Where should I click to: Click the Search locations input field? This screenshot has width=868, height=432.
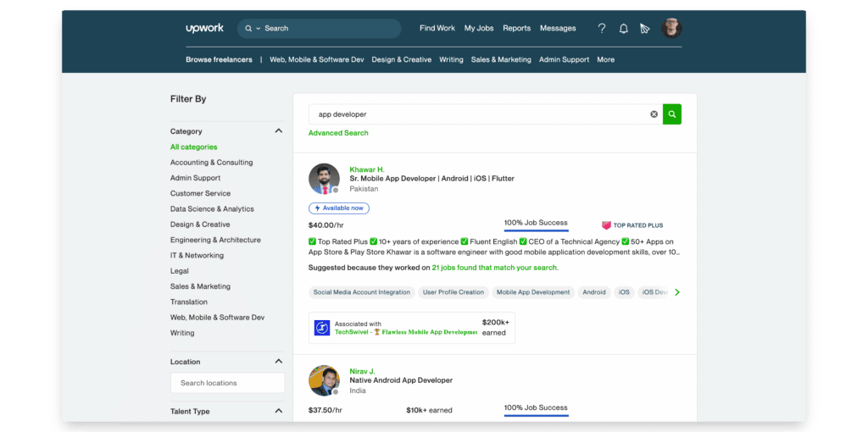click(x=227, y=383)
